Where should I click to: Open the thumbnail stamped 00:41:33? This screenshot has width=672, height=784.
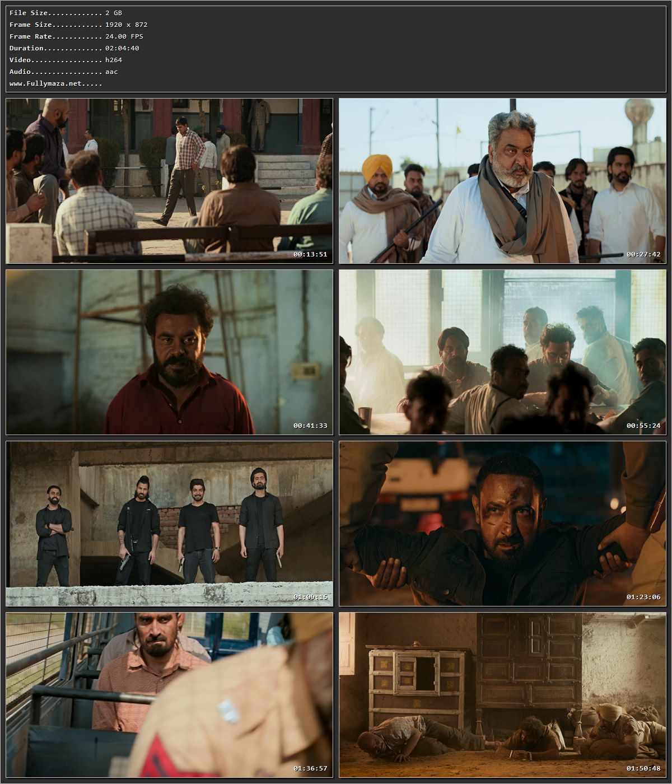(169, 352)
